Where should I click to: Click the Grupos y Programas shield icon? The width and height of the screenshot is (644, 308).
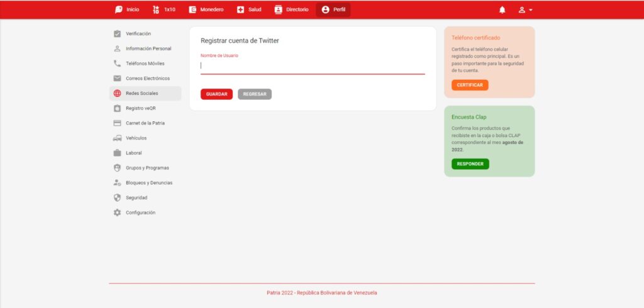pos(117,168)
